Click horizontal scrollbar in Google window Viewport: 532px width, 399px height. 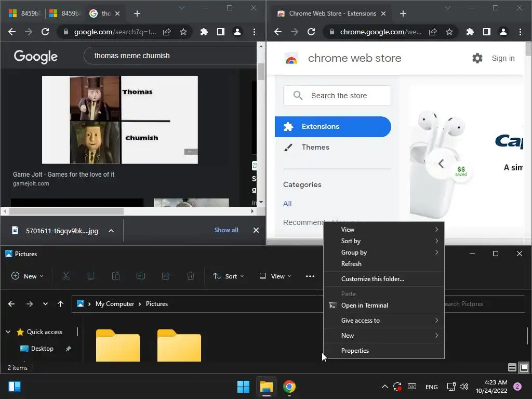pos(66,211)
